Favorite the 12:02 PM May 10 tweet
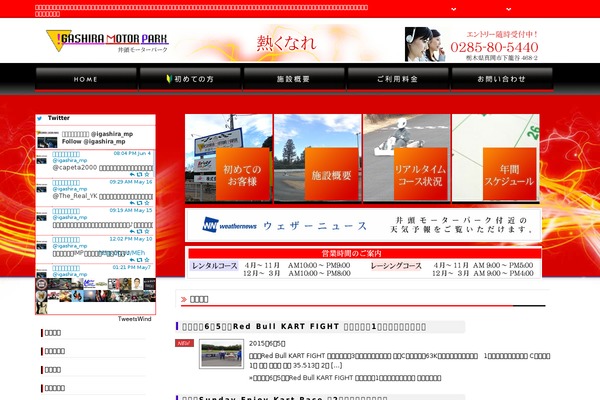 coord(147,260)
